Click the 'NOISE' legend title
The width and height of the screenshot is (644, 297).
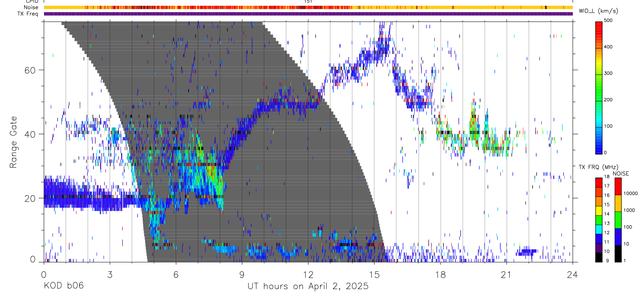[621, 173]
